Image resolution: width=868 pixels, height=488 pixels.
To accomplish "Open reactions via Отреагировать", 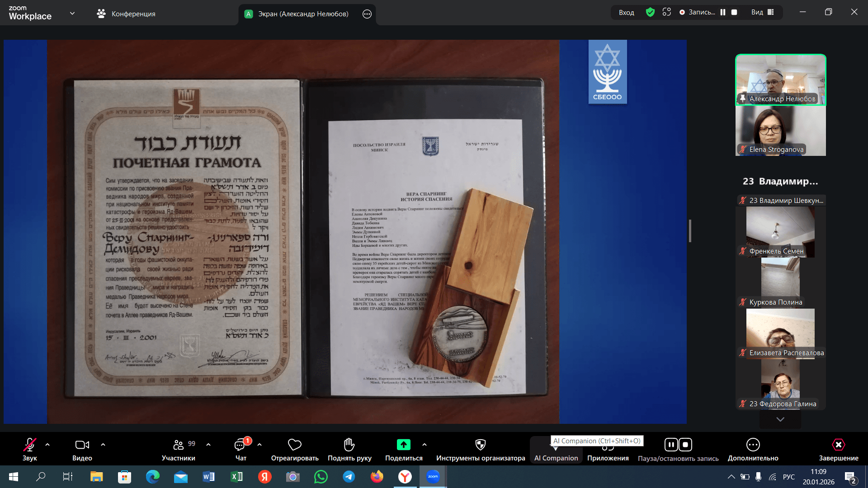I will click(295, 449).
